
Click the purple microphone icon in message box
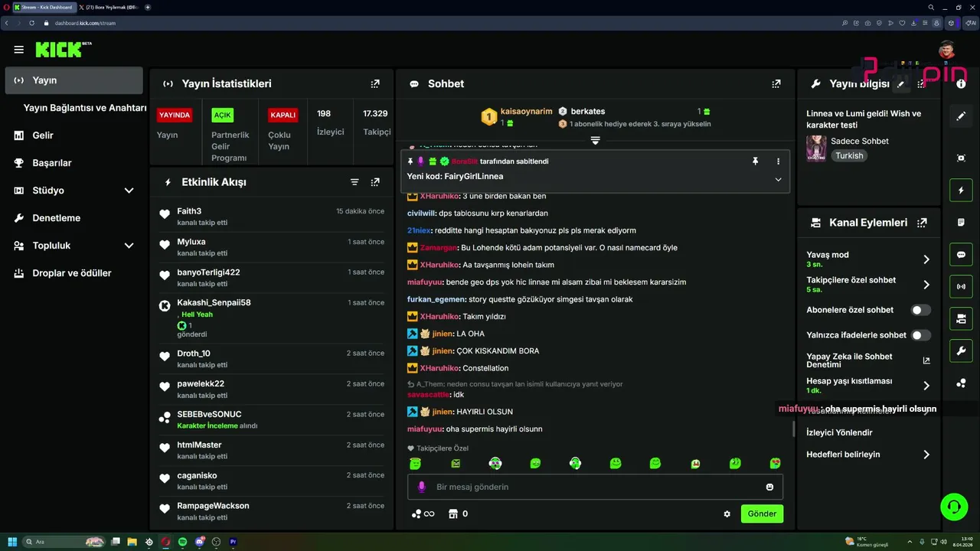click(x=421, y=487)
